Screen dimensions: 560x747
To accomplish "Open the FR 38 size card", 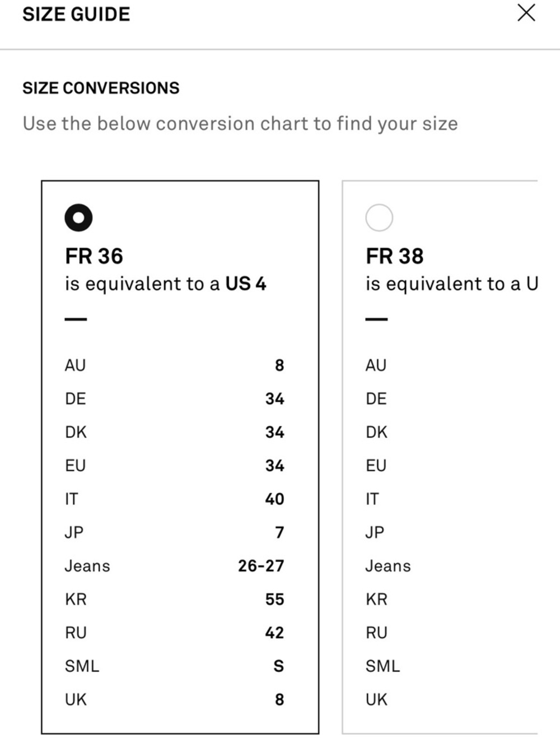I will point(440,457).
